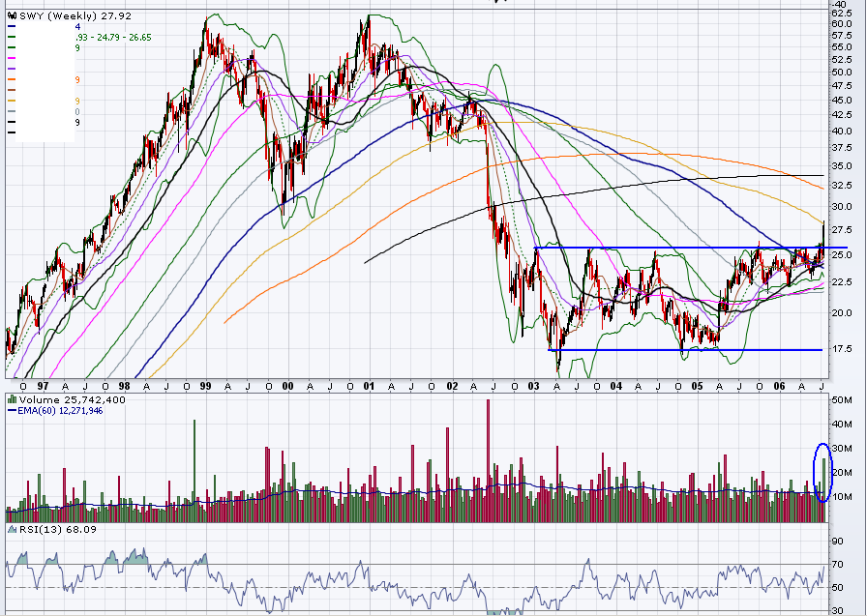867x616 pixels.
Task: Click the '98' year label on time axis
Action: (x=125, y=386)
